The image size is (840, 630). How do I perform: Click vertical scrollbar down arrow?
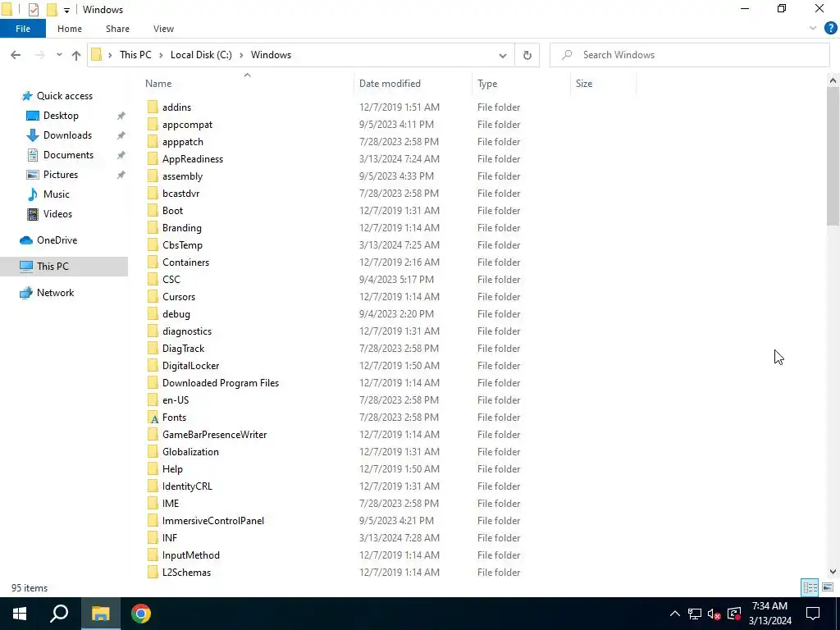(x=833, y=572)
